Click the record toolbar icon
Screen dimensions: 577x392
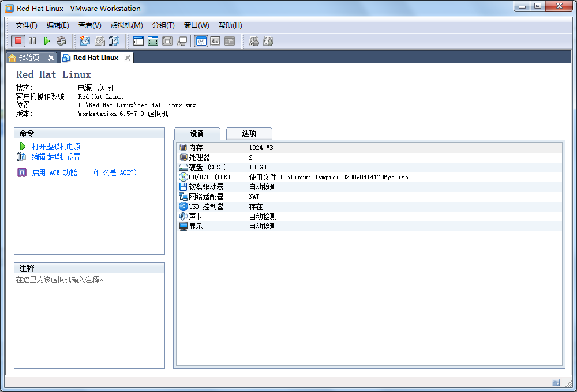(253, 41)
